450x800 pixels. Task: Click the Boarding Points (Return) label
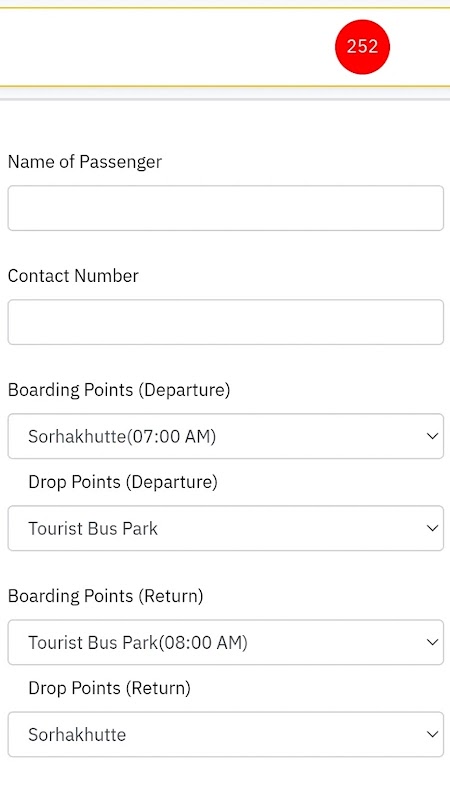(x=106, y=596)
